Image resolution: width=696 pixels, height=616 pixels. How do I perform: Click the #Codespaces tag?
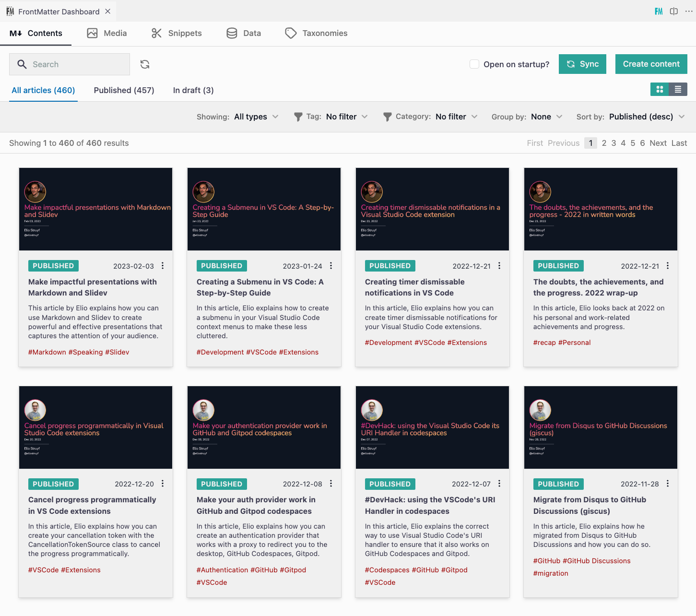[x=388, y=570]
